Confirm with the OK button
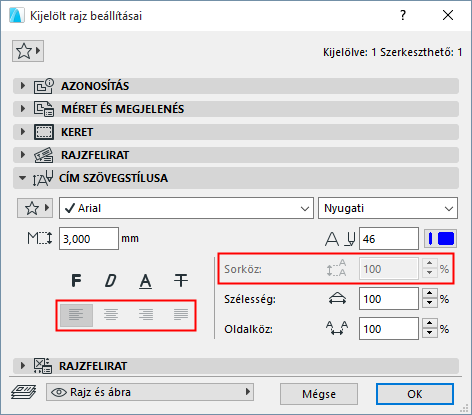 click(x=415, y=394)
